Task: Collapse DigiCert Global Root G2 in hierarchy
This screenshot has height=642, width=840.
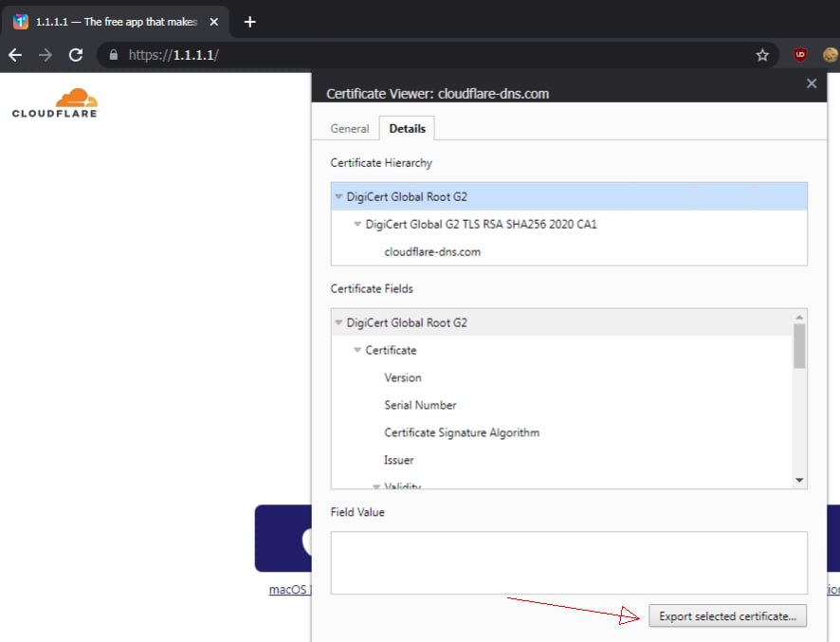Action: [338, 196]
